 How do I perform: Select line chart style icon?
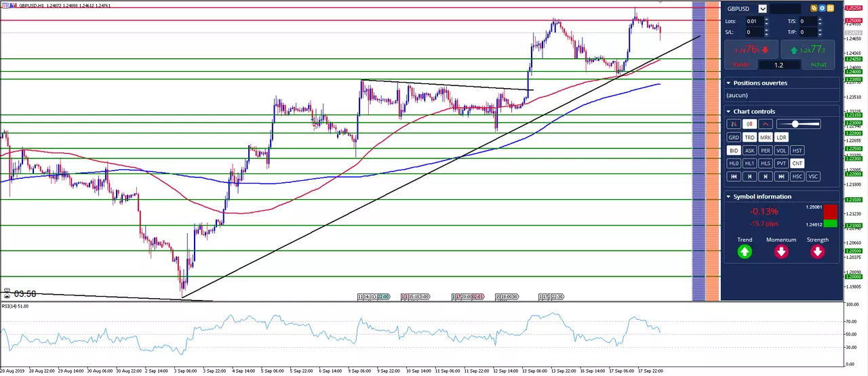[766, 124]
